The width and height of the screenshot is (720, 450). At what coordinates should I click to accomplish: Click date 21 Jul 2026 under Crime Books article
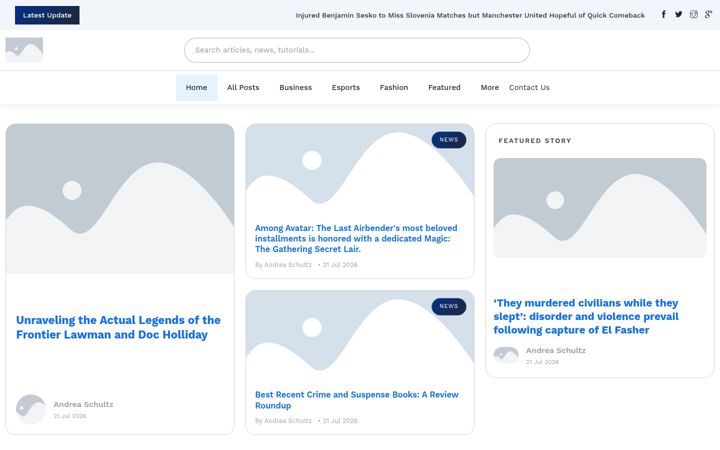click(340, 421)
